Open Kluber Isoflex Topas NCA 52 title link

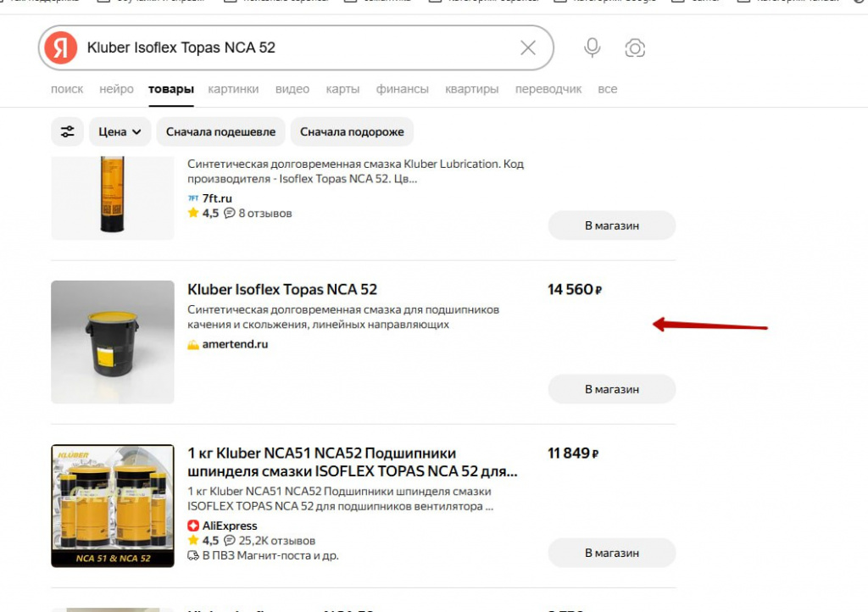click(x=282, y=290)
